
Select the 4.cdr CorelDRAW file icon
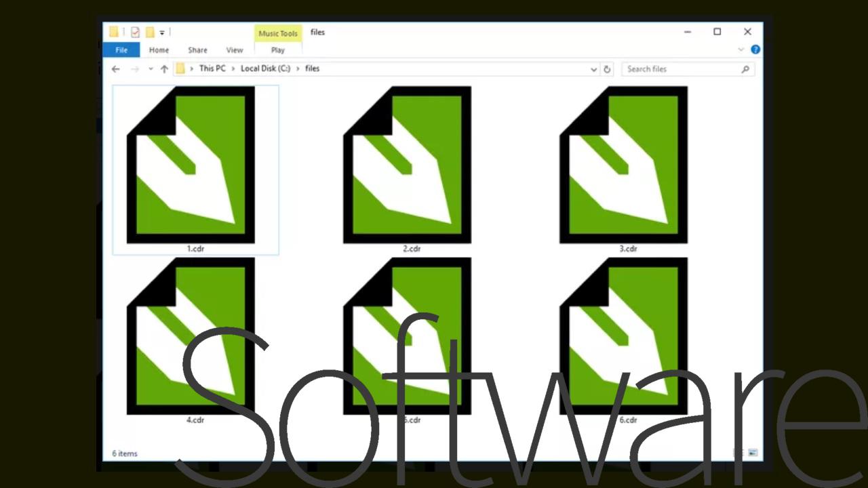point(191,336)
